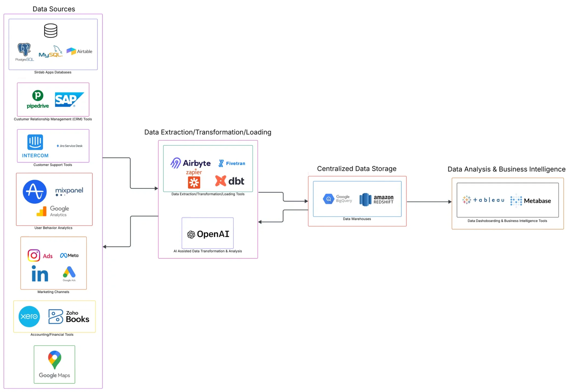Click the Amplitude blue circle logo
The image size is (571, 392).
pos(35,192)
